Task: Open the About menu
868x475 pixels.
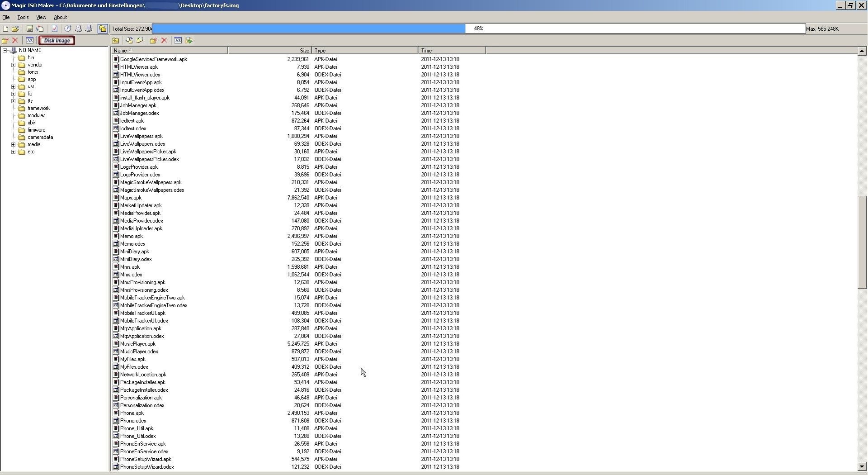Action: click(60, 17)
